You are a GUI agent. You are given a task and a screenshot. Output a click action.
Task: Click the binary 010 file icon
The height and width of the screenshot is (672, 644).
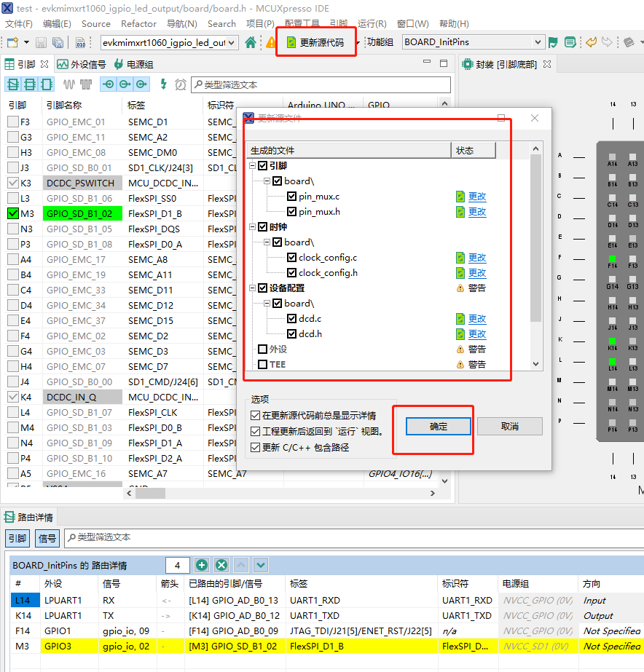[x=81, y=42]
